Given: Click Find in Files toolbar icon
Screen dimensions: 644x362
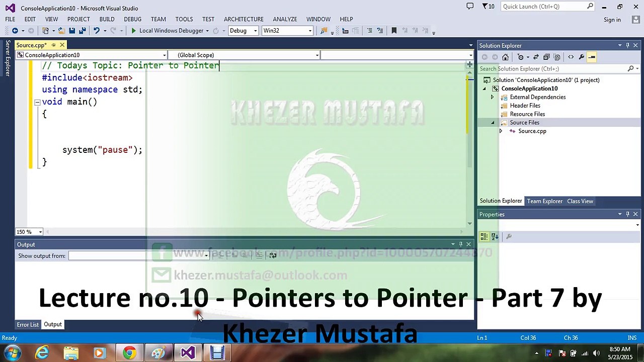Looking at the screenshot, I should tap(324, 31).
